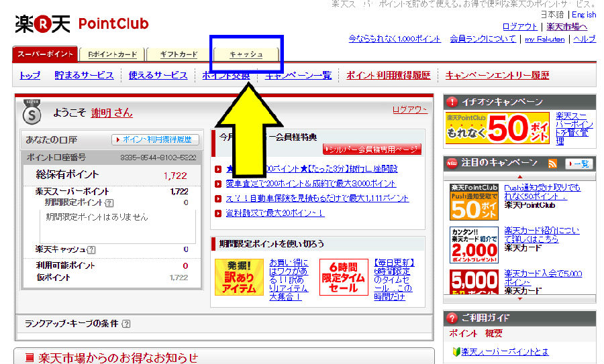Click arrow bullet beside 資料請求 link
Image resolution: width=604 pixels, height=364 pixels.
pyautogui.click(x=218, y=213)
